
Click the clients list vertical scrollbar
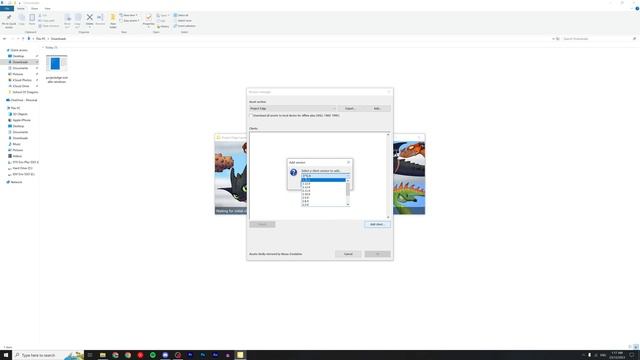pyautogui.click(x=388, y=176)
